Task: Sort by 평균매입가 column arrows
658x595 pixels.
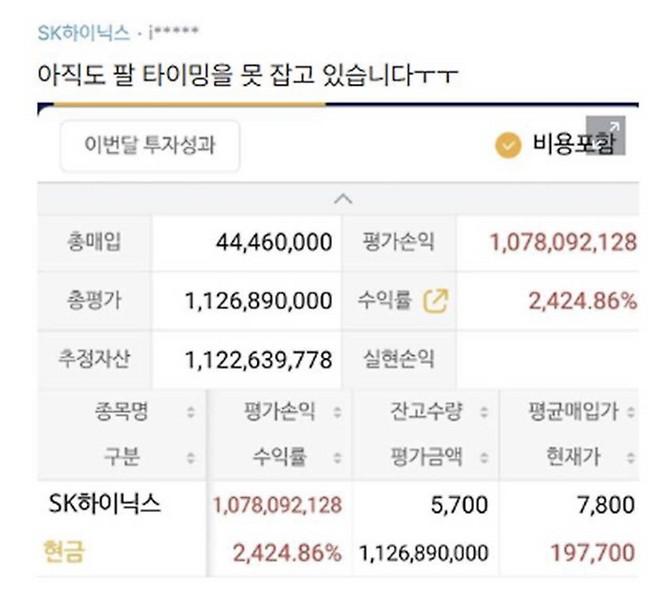Action: click(x=631, y=412)
